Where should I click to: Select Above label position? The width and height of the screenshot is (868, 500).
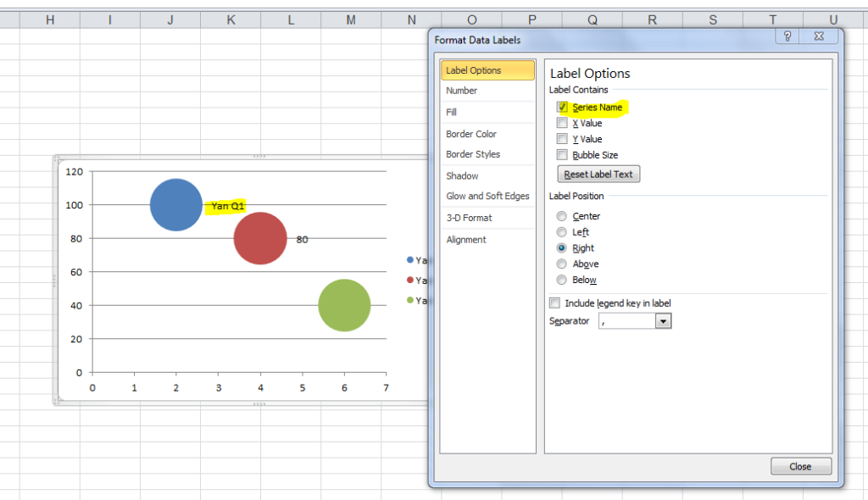561,264
